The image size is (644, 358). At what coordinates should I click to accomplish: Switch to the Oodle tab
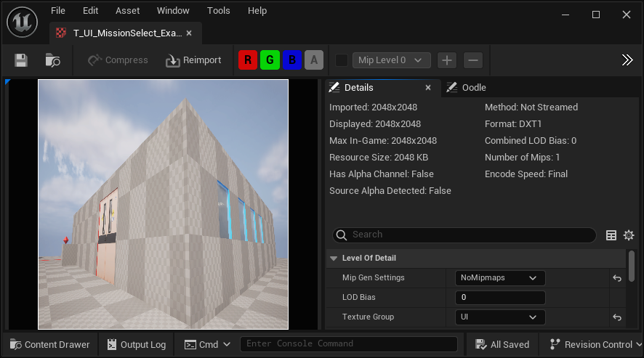pos(467,88)
